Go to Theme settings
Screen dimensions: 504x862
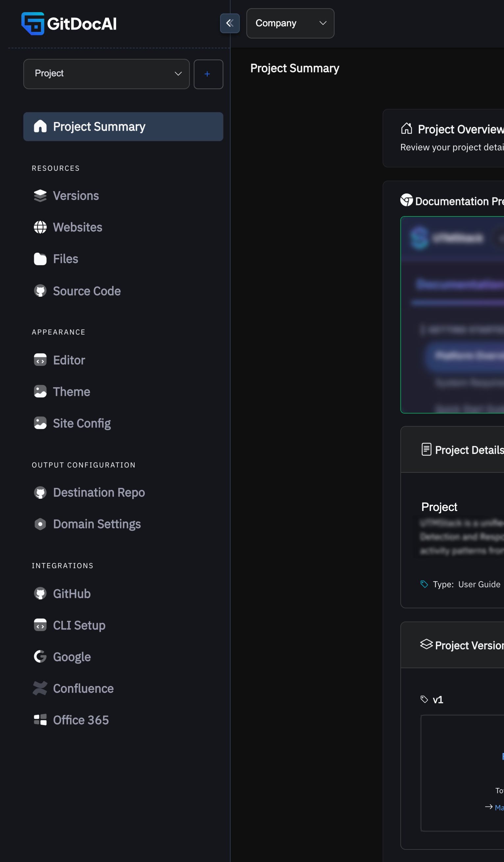[71, 392]
